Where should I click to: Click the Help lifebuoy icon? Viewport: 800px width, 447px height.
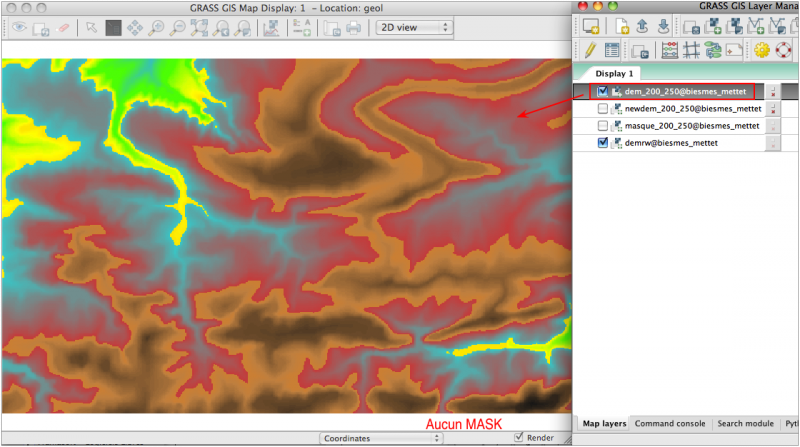(x=785, y=49)
